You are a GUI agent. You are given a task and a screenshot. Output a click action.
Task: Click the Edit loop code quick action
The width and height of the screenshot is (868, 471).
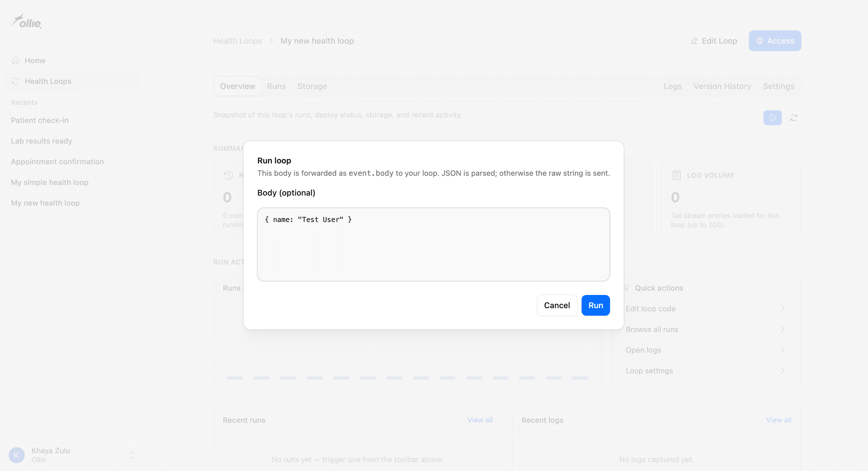pyautogui.click(x=706, y=309)
